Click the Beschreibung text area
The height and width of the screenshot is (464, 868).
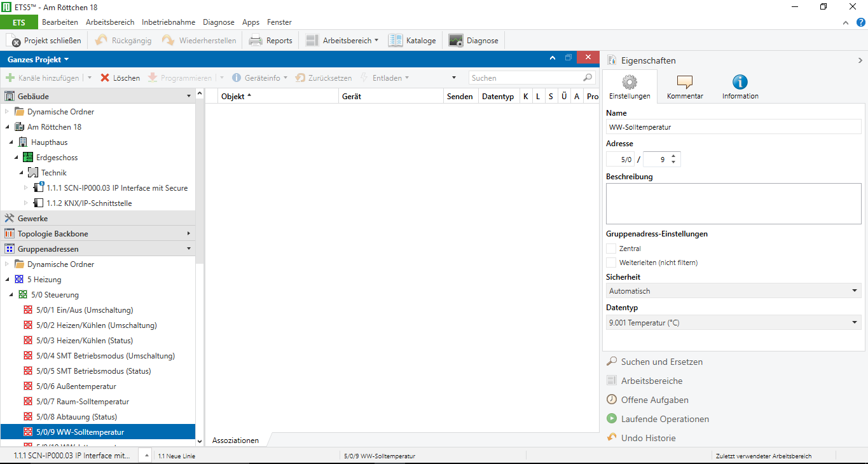click(733, 204)
